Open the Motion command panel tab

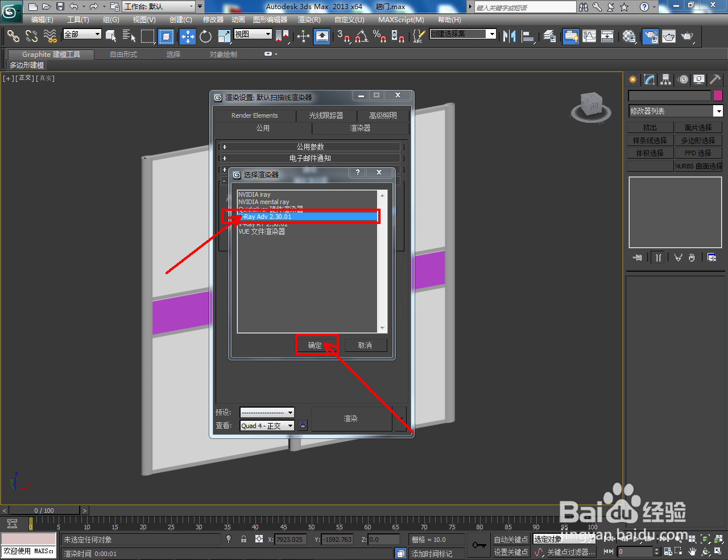[x=683, y=80]
